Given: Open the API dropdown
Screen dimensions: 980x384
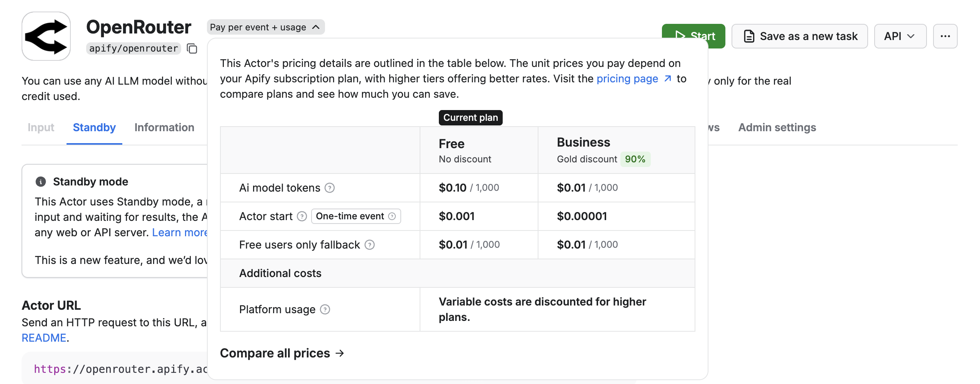Looking at the screenshot, I should pos(900,36).
